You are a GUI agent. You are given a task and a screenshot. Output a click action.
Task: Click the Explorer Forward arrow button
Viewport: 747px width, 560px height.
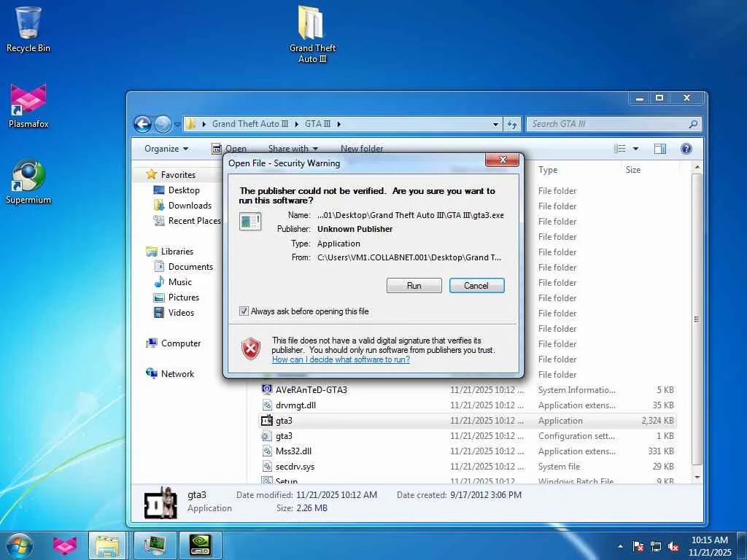[163, 124]
